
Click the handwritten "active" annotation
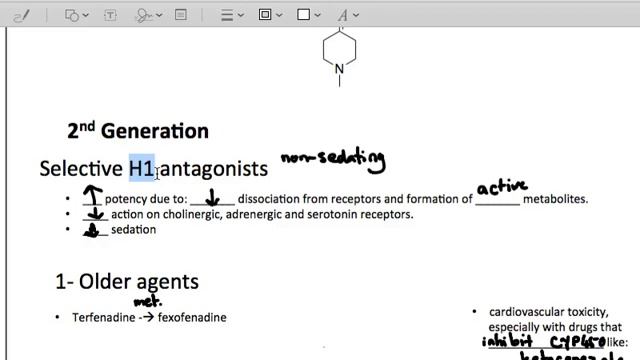point(502,187)
